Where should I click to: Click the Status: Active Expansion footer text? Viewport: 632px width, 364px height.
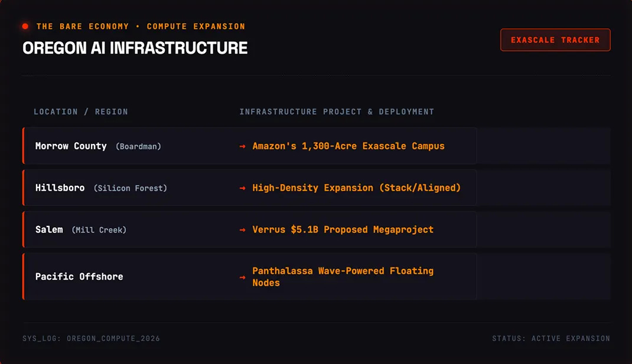pos(551,338)
